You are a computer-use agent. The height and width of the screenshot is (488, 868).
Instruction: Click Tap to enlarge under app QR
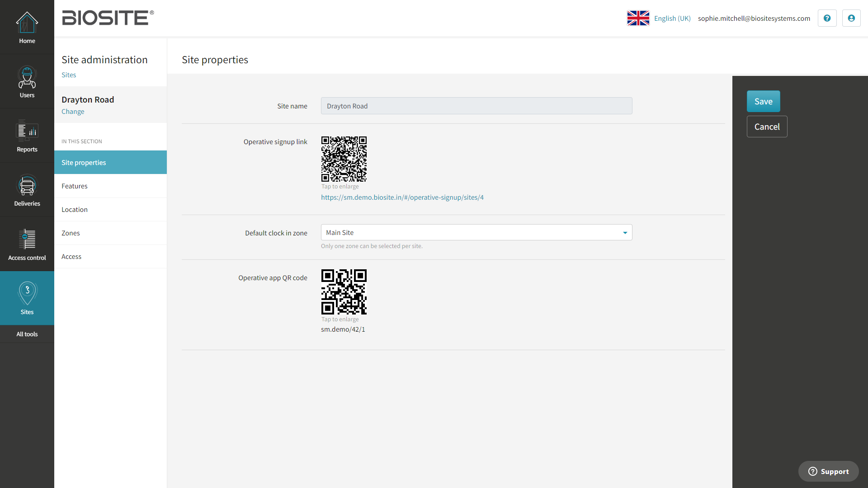pyautogui.click(x=340, y=319)
